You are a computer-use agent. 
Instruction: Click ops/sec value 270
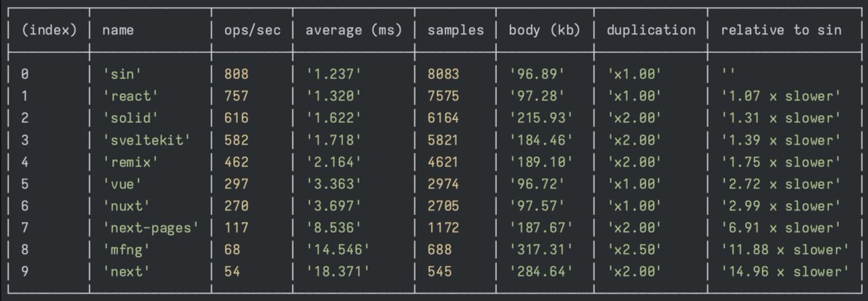pyautogui.click(x=237, y=205)
